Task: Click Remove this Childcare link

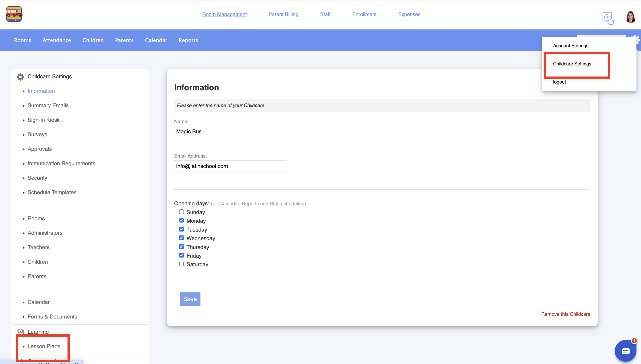Action: click(x=566, y=314)
